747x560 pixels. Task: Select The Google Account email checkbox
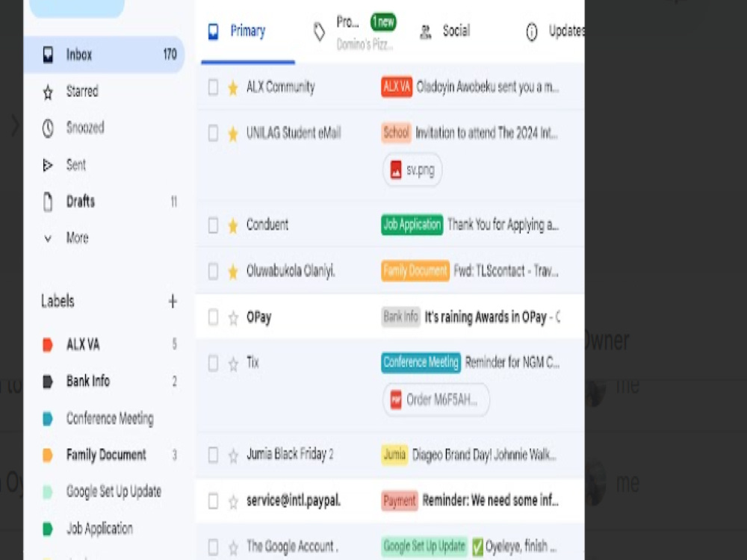(x=213, y=547)
